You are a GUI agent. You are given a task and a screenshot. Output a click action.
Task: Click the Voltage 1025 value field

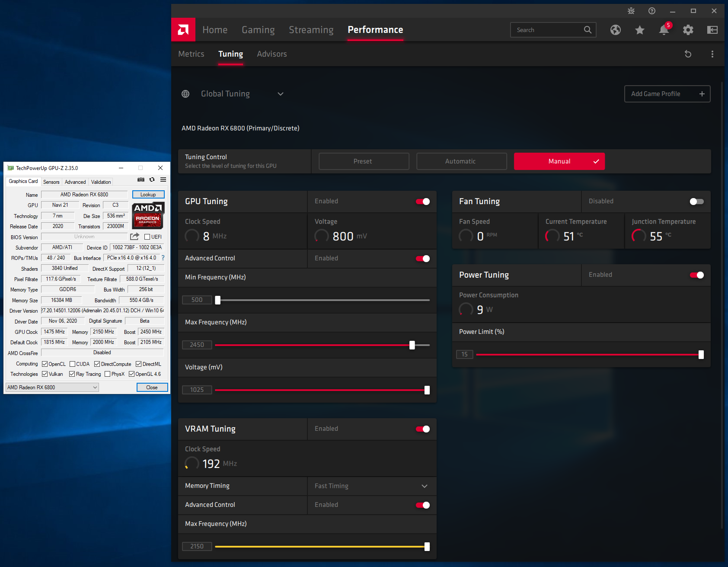tap(197, 390)
